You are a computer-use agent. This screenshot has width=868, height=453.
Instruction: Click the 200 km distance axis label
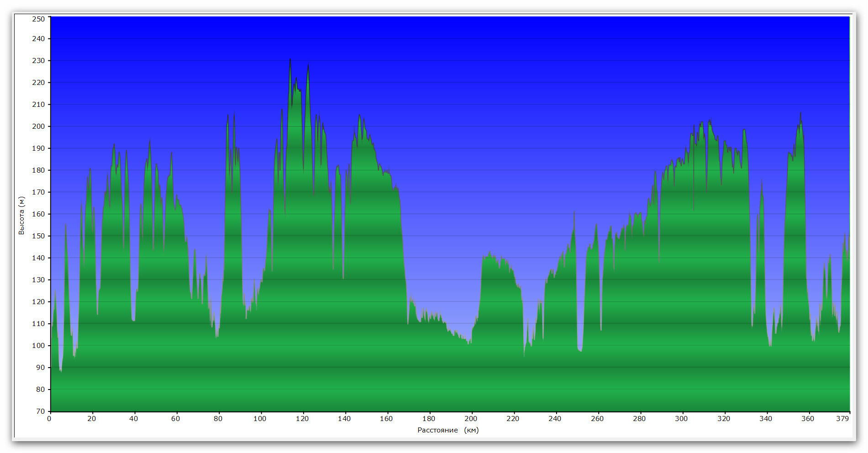(471, 419)
